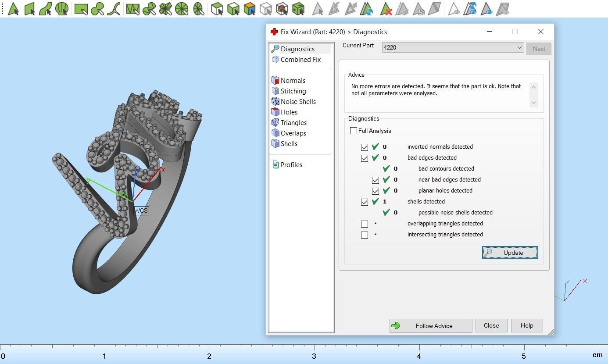Select the Mark Shell tool
Image resolution: width=608 pixels, height=364 pixels.
point(62,9)
